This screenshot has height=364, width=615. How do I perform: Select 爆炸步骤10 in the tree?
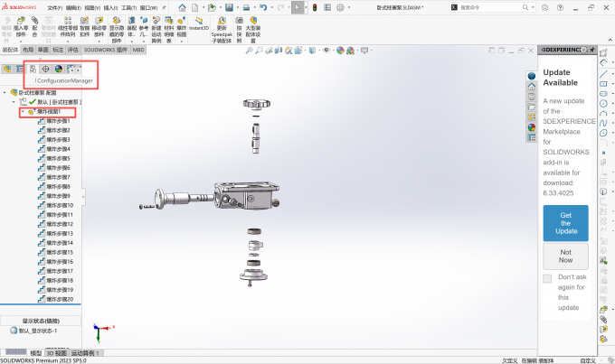[58, 205]
